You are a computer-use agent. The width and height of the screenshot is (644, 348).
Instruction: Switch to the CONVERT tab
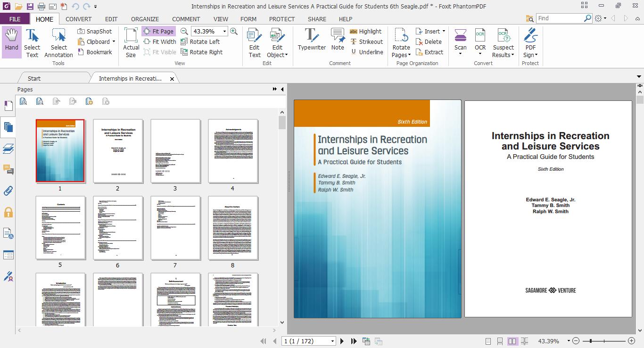pos(78,19)
